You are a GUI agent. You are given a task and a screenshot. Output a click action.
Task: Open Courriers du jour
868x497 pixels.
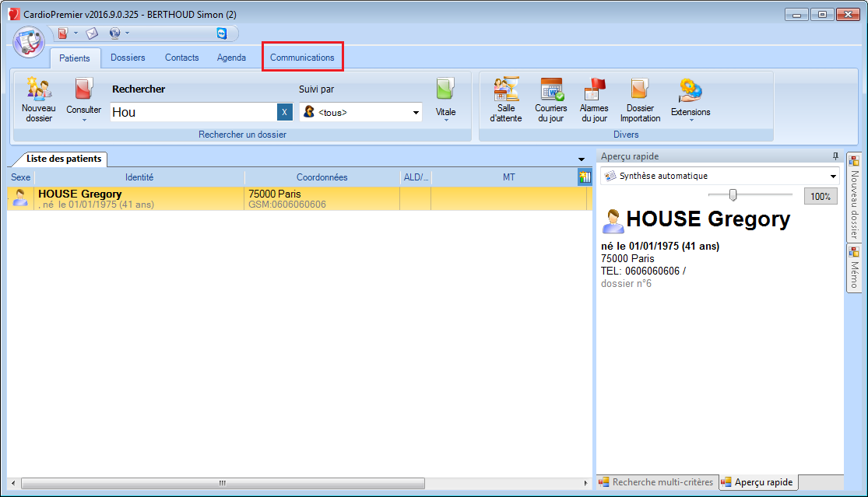[550, 100]
